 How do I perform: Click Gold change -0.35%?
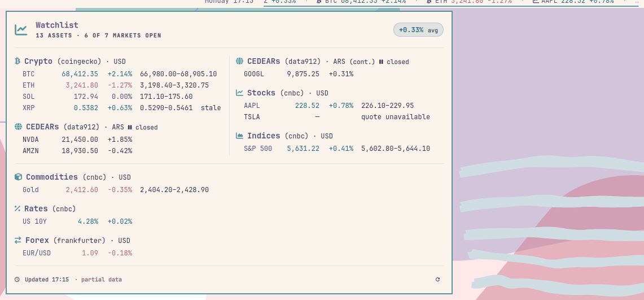pyautogui.click(x=120, y=189)
